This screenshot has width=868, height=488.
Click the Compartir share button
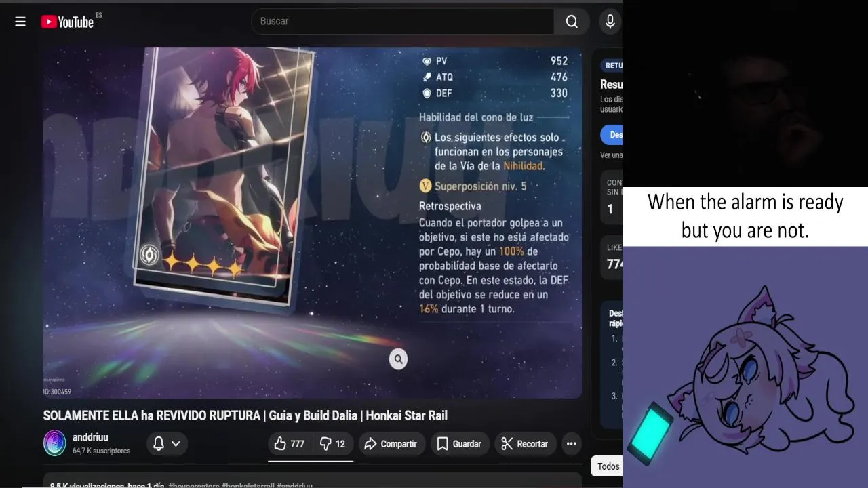pyautogui.click(x=391, y=444)
